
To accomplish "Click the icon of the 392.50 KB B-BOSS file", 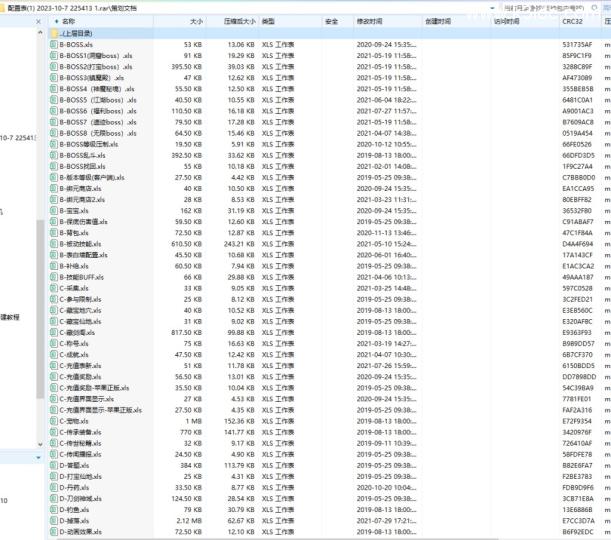I will click(54, 155).
